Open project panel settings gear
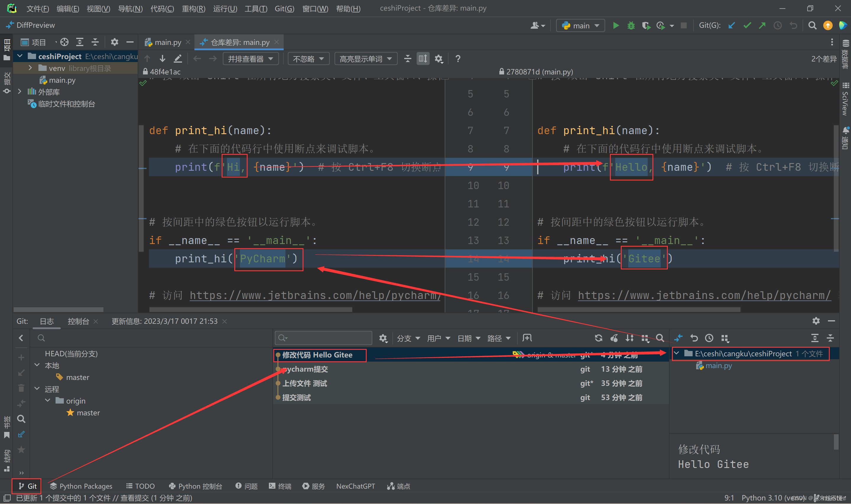 [114, 42]
